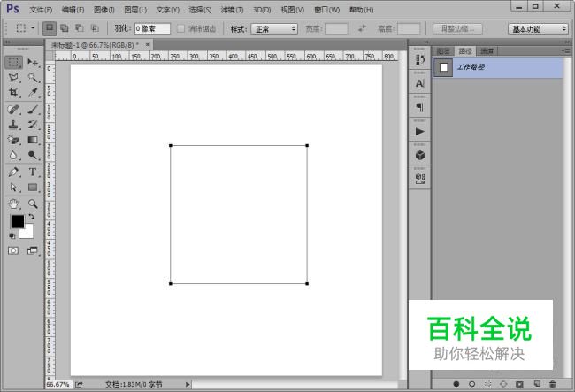575x392 pixels.
Task: Click the black foreground color swatch
Action: (x=17, y=221)
